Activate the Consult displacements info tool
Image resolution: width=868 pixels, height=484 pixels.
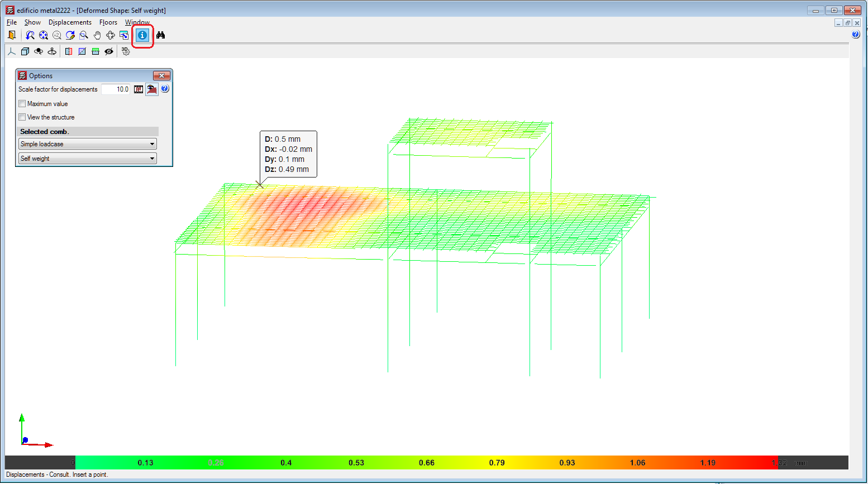tap(142, 35)
